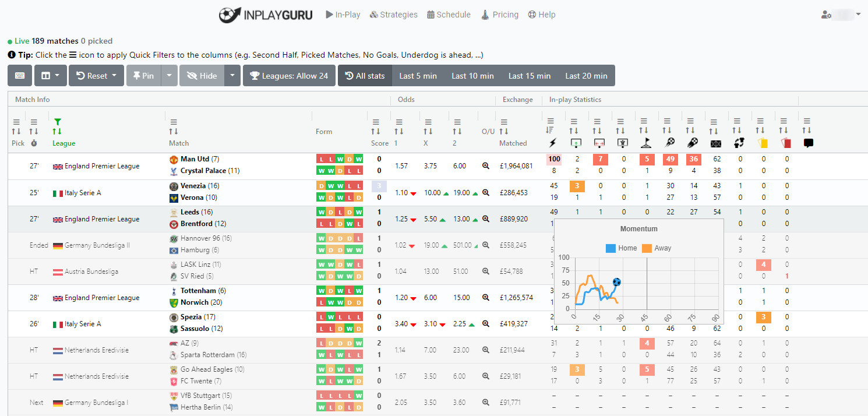Click the red card column icon

coord(786,143)
